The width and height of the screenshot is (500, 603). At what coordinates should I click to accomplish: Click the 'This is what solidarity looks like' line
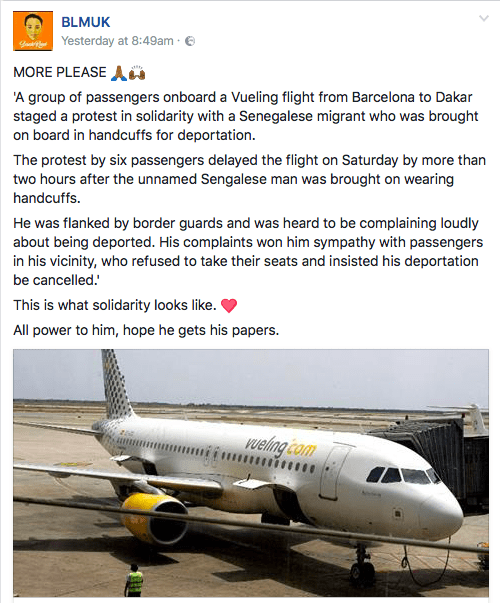pyautogui.click(x=115, y=305)
